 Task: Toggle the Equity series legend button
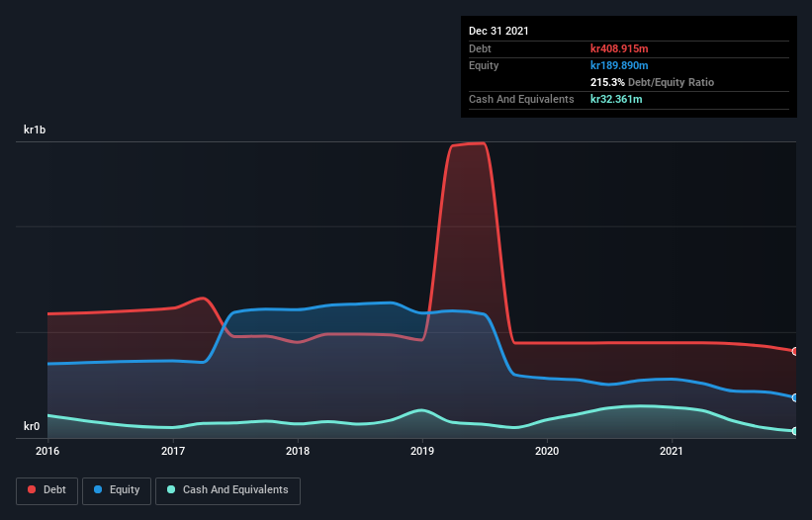[117, 490]
